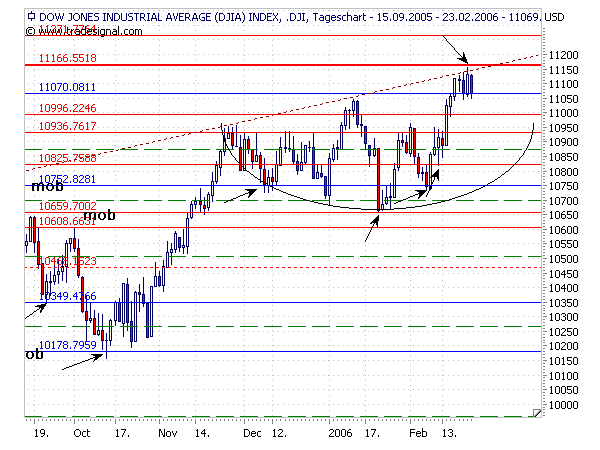Click the 11200 price axis label
This screenshot has height=450, width=600.
click(x=563, y=55)
